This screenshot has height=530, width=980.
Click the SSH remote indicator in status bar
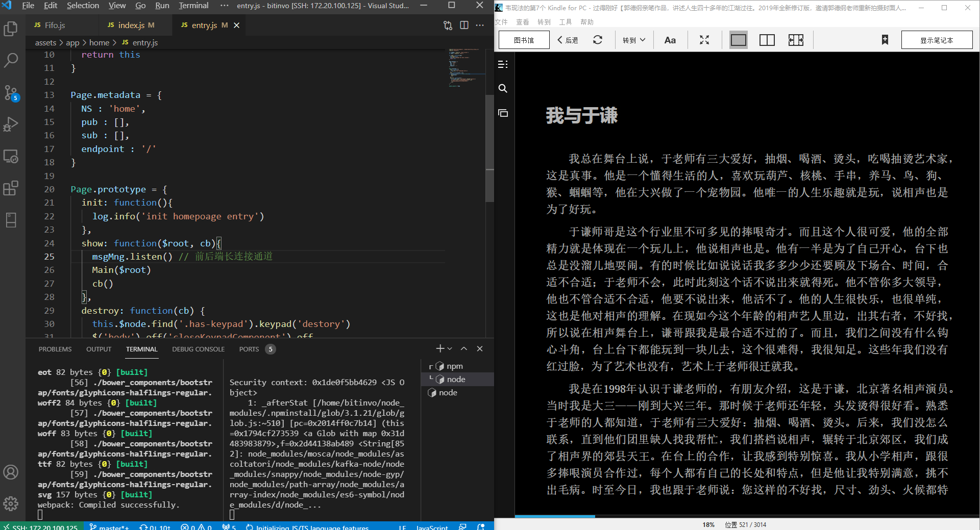[x=41, y=526]
